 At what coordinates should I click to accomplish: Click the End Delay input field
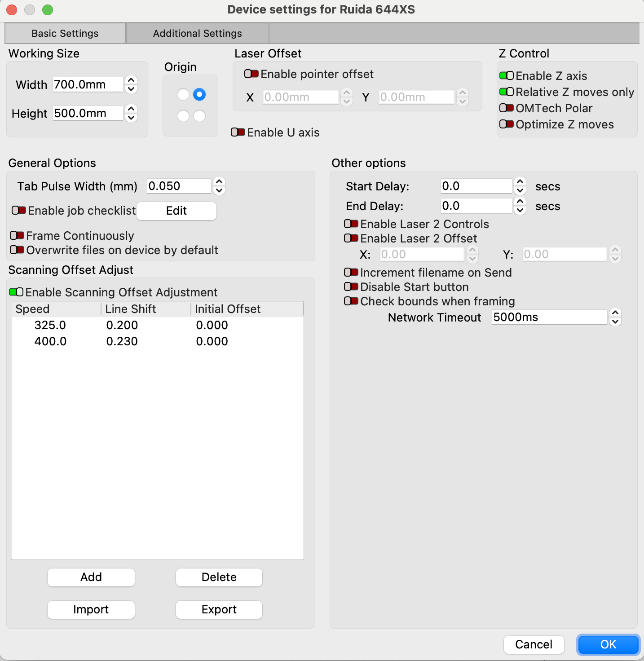[x=476, y=206]
